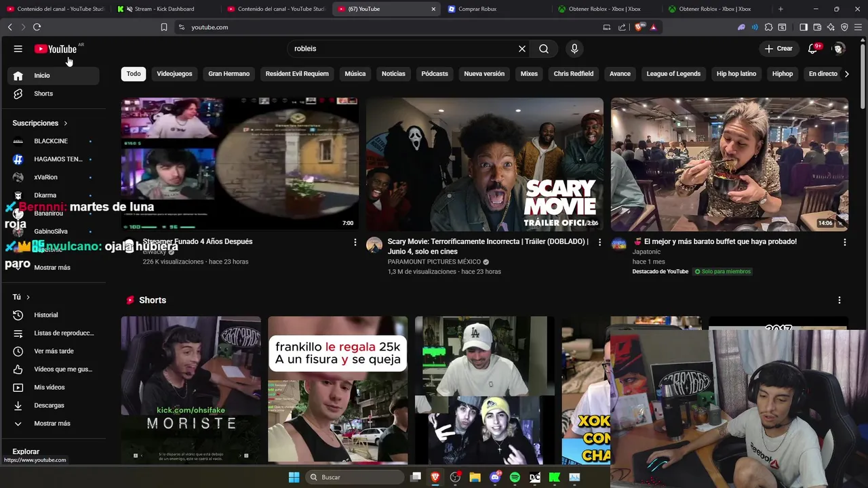Bookmark this page with the bookmark icon

click(x=164, y=27)
